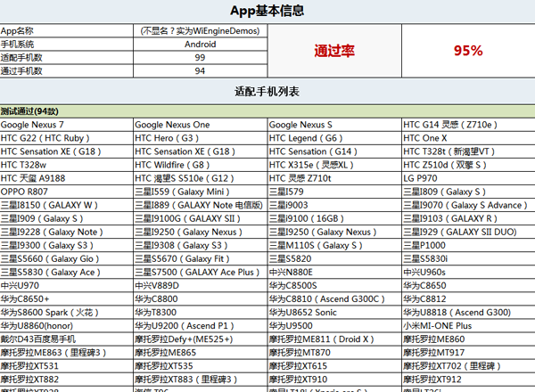The image size is (535, 392).
Task: Click the red '通过率' cell
Action: [334, 51]
